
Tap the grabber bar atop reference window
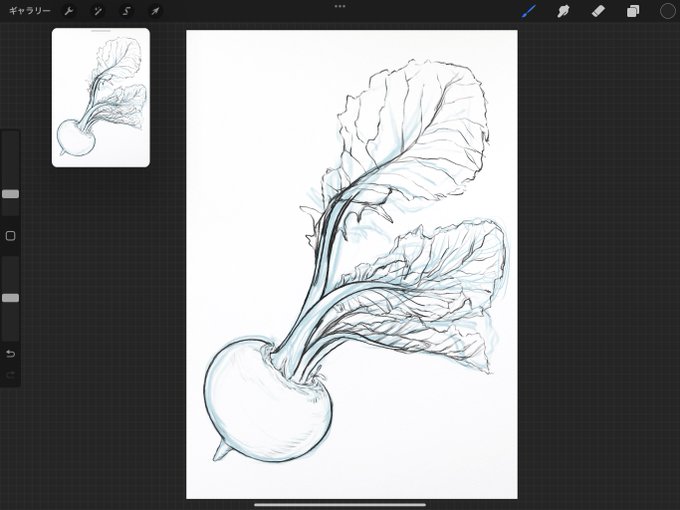coord(101,31)
